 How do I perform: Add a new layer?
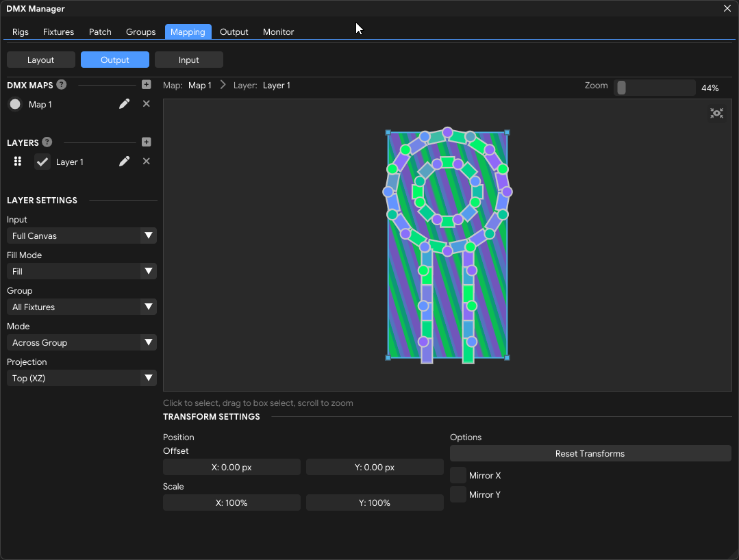point(146,142)
